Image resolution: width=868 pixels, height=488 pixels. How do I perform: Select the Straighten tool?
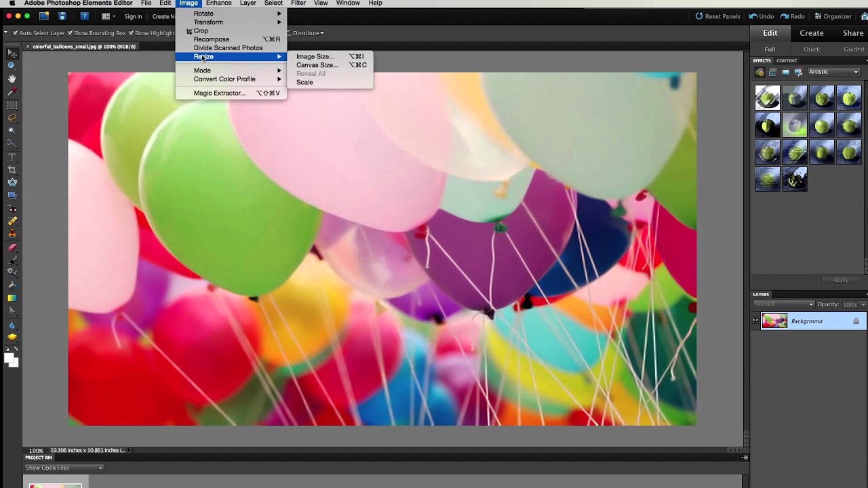point(12,195)
